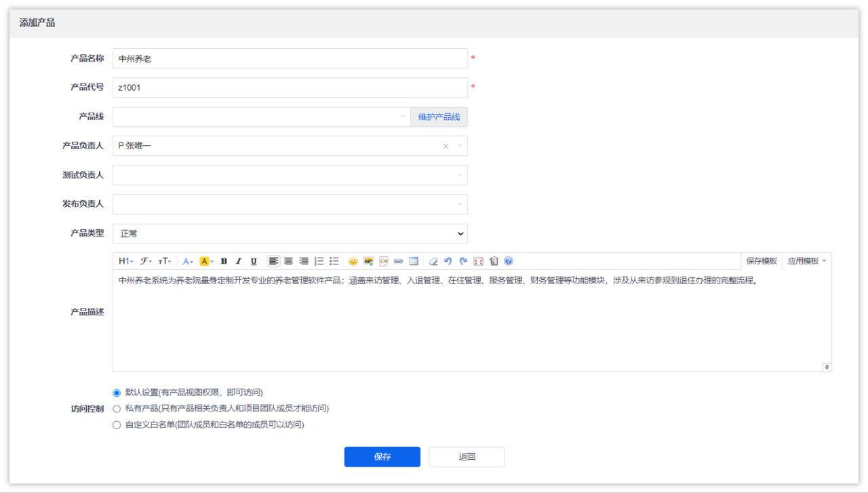This screenshot has width=868, height=493.
Task: Select the default access control option
Action: [117, 393]
